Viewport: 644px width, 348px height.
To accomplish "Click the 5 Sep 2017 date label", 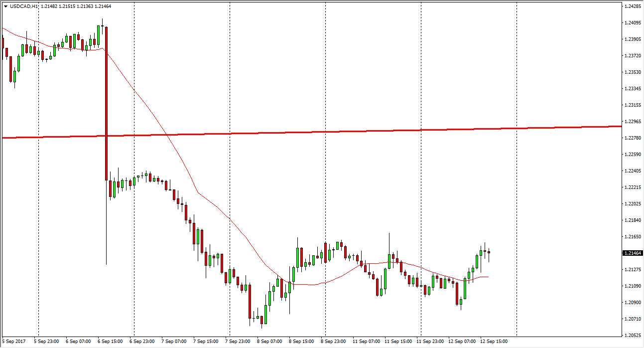I will click(14, 342).
